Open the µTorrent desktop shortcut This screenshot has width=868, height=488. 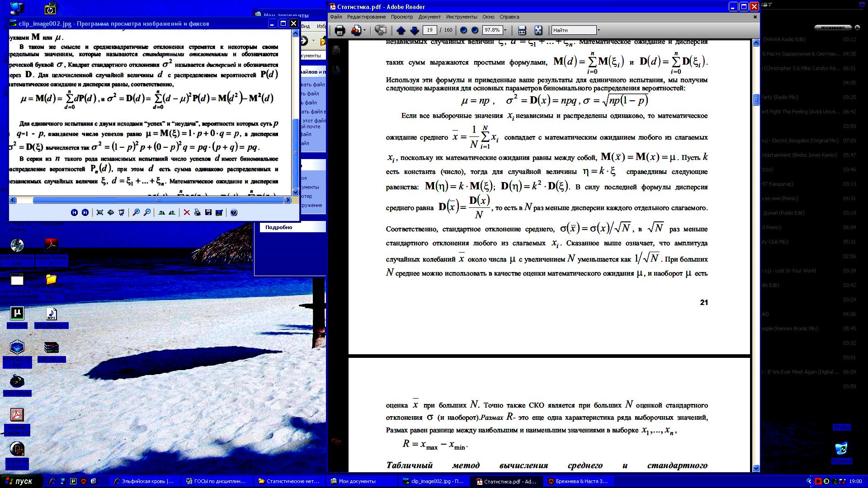click(17, 317)
